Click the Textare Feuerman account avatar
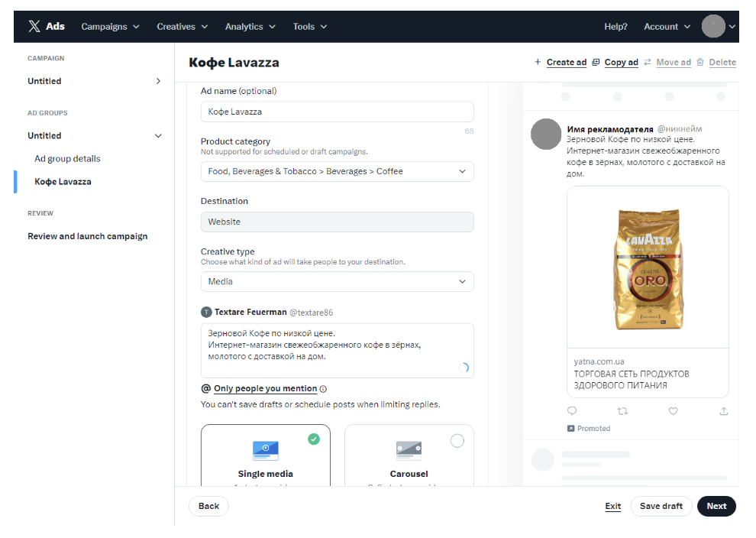756x538 pixels. tap(206, 313)
